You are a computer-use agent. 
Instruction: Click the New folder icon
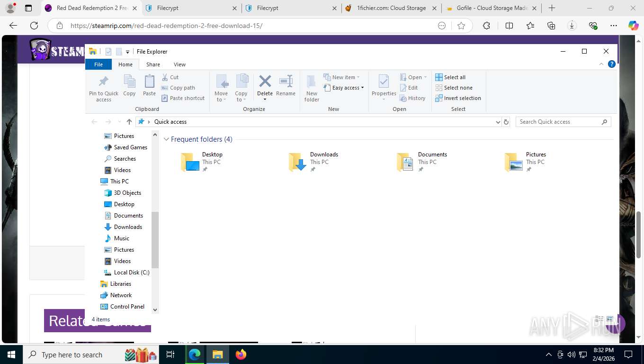pos(312,88)
